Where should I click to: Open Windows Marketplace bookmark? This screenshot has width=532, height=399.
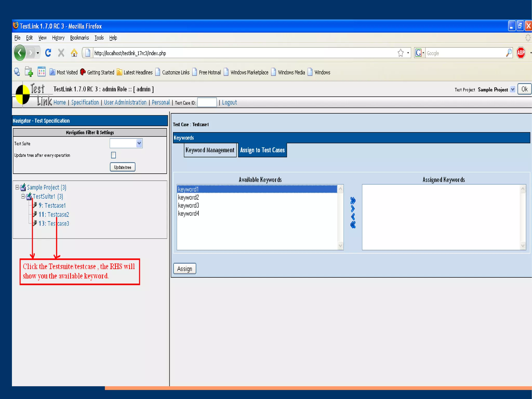[246, 72]
